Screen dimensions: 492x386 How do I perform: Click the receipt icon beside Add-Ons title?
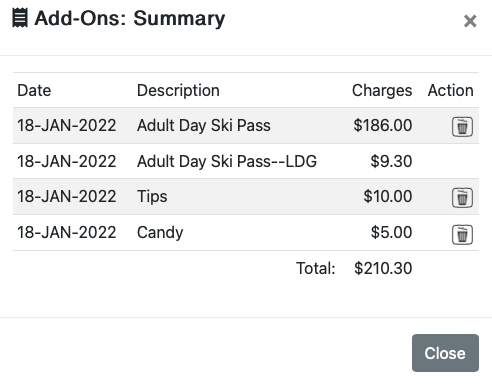click(20, 18)
